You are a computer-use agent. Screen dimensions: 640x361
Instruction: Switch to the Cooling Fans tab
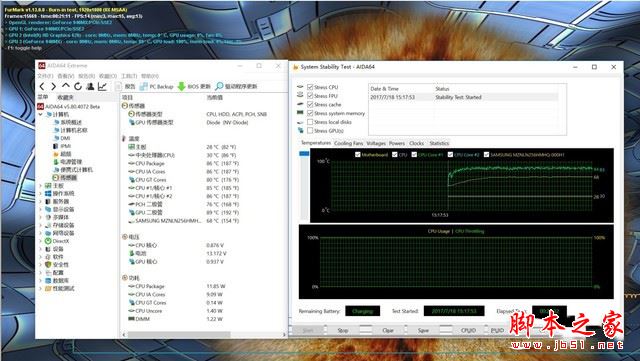point(348,143)
